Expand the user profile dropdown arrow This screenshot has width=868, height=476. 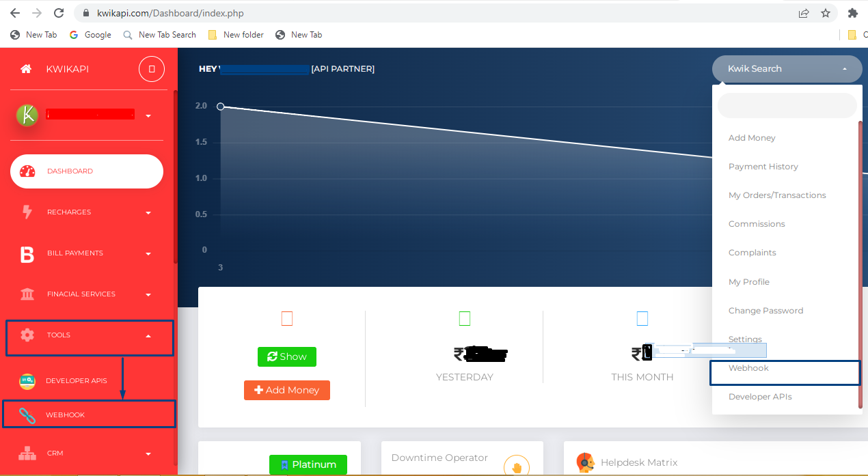[x=148, y=116]
